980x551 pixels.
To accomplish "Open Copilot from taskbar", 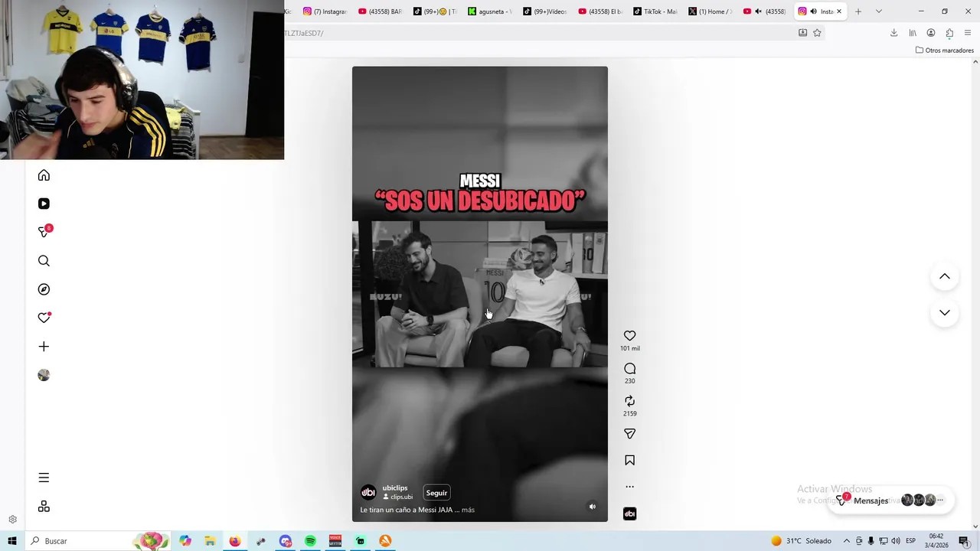I will pyautogui.click(x=185, y=541).
